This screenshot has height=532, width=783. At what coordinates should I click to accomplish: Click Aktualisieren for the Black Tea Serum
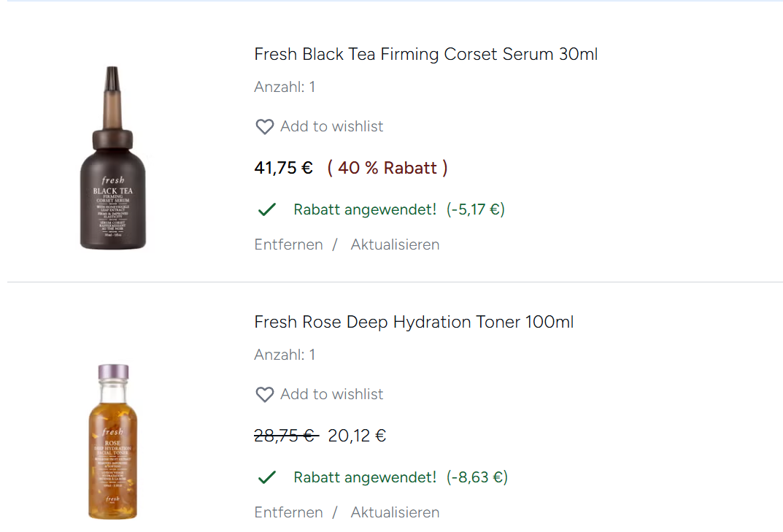click(395, 244)
